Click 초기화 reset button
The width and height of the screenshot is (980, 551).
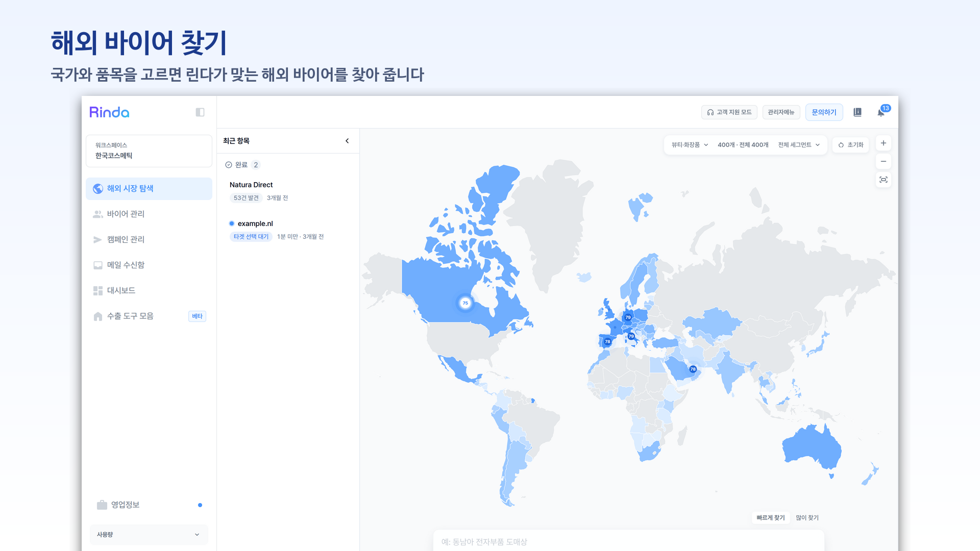pos(850,145)
